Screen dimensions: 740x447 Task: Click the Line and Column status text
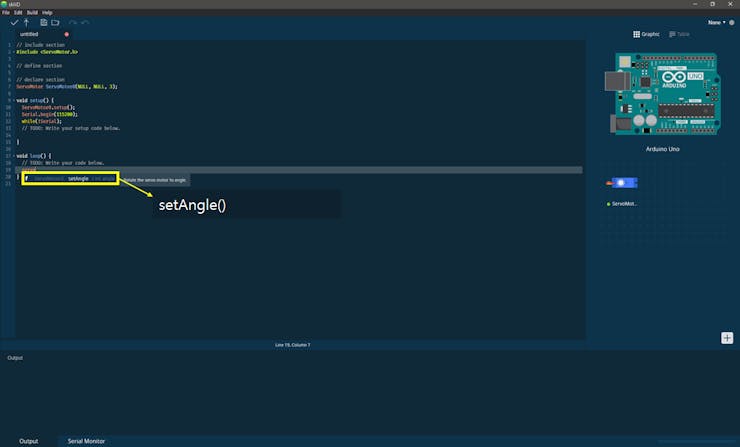293,345
